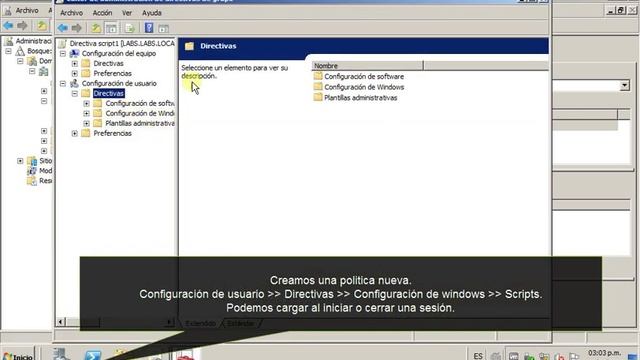Select the highlighted Directivas tree node
This screenshot has height=360, width=640.
pyautogui.click(x=108, y=93)
